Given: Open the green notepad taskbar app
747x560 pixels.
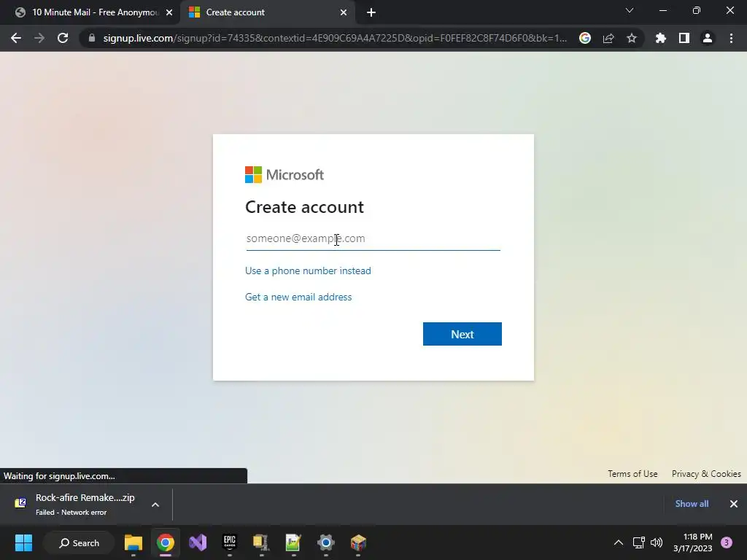Looking at the screenshot, I should pyautogui.click(x=293, y=542).
